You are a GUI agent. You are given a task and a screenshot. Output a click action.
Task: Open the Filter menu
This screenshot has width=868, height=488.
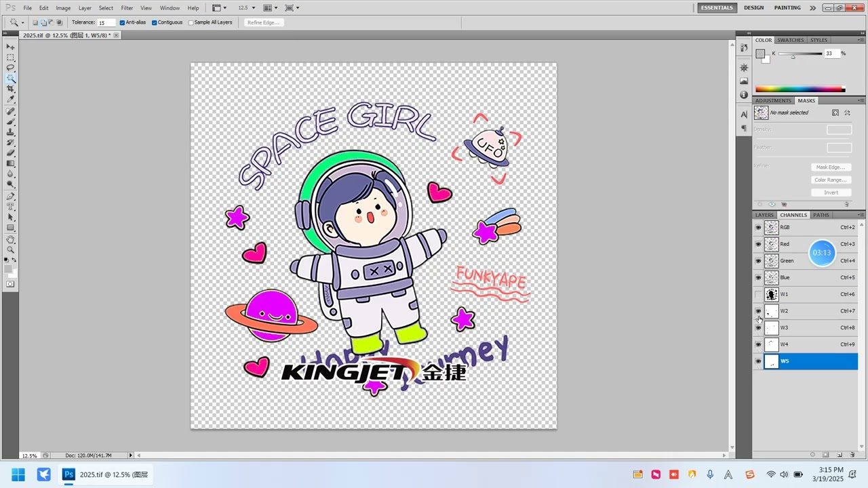pyautogui.click(x=127, y=8)
